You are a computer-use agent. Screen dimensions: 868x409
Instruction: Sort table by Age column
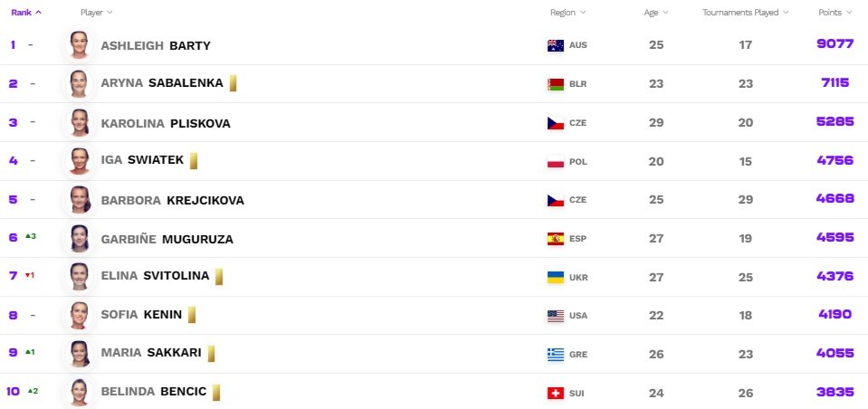pyautogui.click(x=657, y=13)
